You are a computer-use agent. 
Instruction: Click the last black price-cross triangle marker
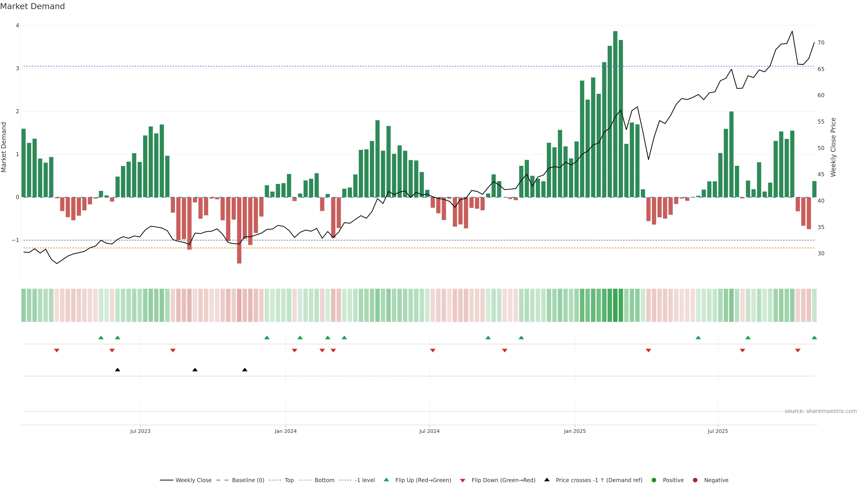[x=245, y=370]
